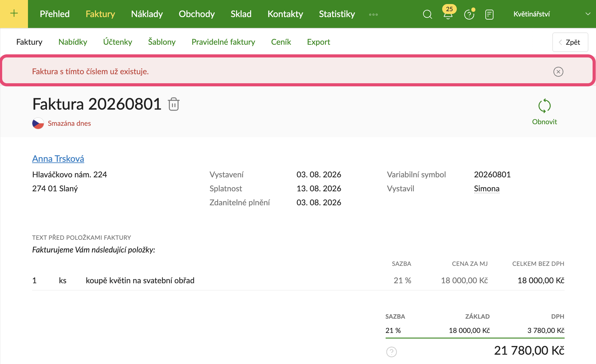Click the Zdanitelné plnění date value
596x364 pixels.
(319, 202)
